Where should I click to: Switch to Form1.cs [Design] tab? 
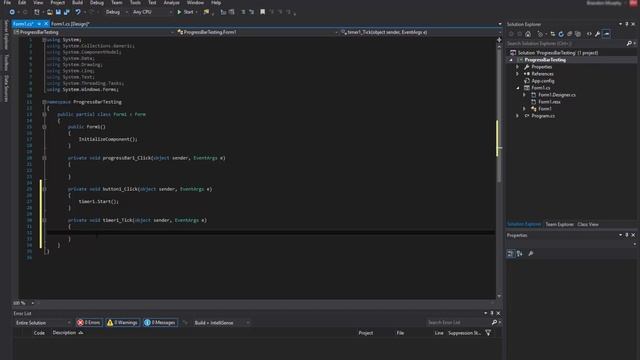click(70, 24)
